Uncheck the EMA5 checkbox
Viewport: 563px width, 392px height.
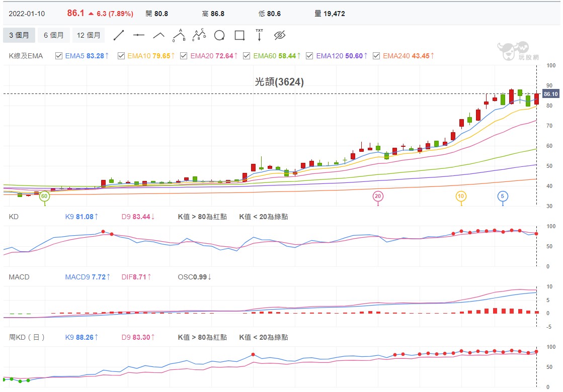point(59,56)
